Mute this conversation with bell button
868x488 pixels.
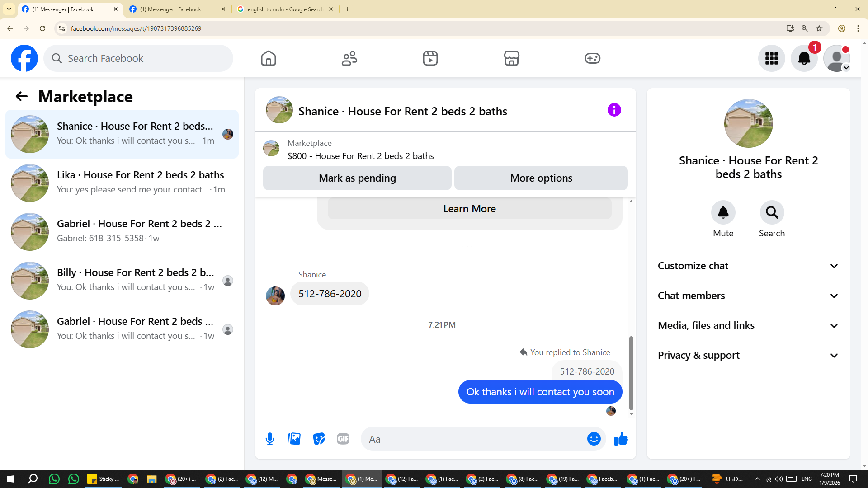pyautogui.click(x=723, y=212)
